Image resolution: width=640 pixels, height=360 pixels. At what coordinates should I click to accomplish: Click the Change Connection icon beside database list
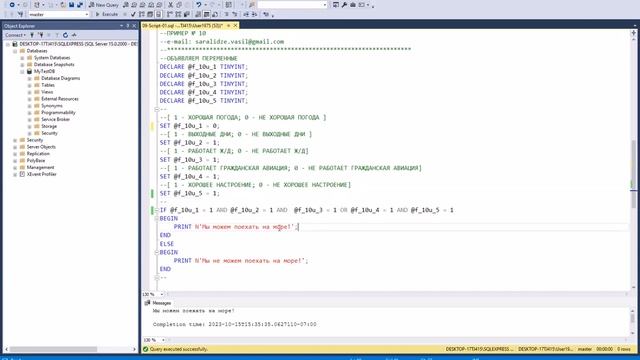(20, 14)
